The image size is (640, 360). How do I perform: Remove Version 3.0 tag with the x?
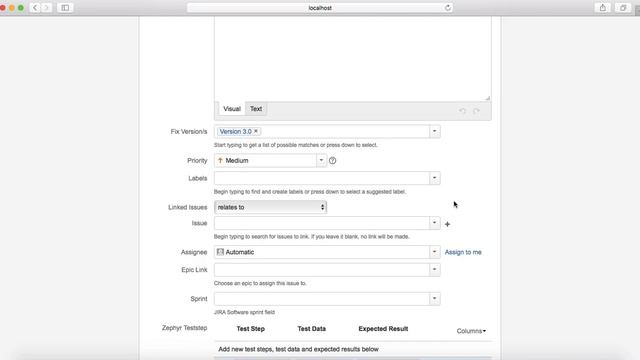pos(256,131)
